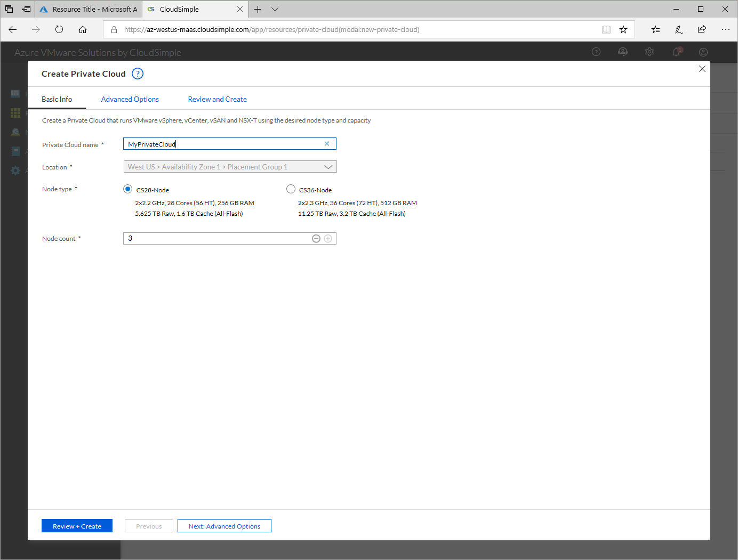Open the green resources grid icon in the sidebar
738x560 pixels.
click(15, 112)
